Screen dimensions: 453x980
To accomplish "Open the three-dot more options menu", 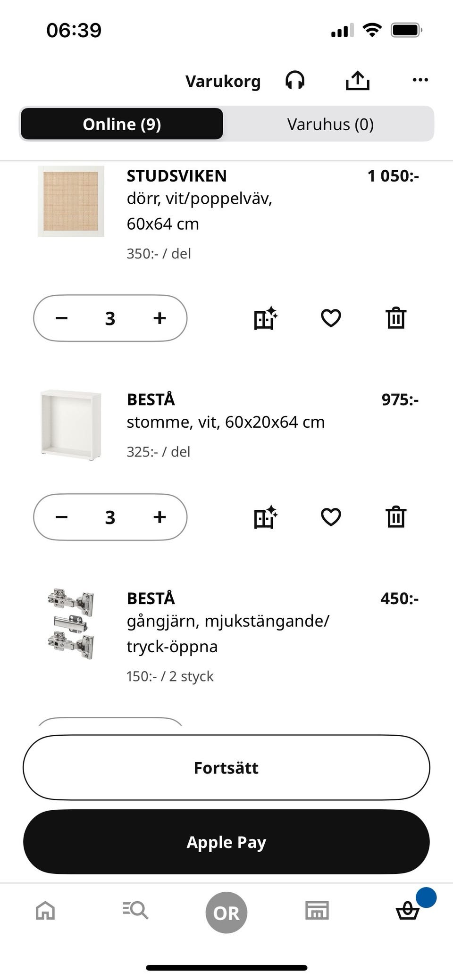I will point(420,80).
